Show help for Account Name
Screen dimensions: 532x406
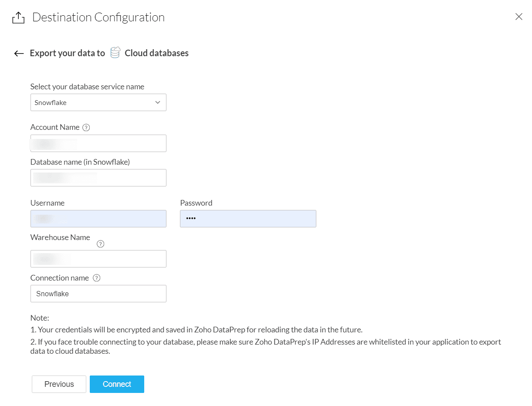click(x=86, y=128)
